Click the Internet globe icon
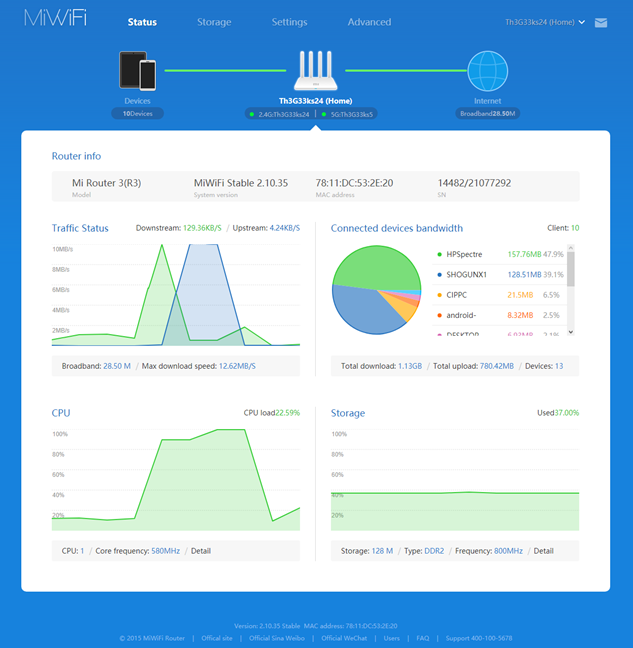This screenshot has width=633, height=648. pyautogui.click(x=488, y=71)
